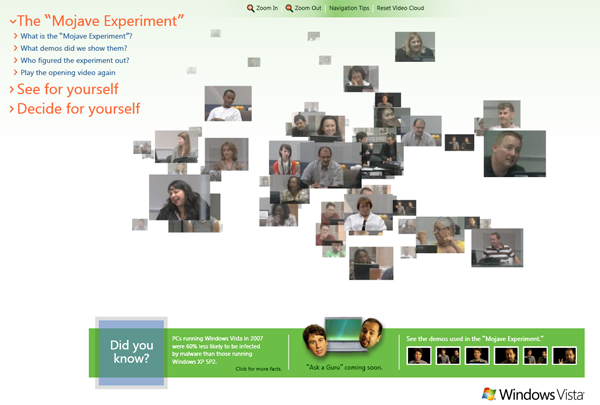This screenshot has height=405, width=600.
Task: Open Who figured the experiment out?
Action: [75, 60]
